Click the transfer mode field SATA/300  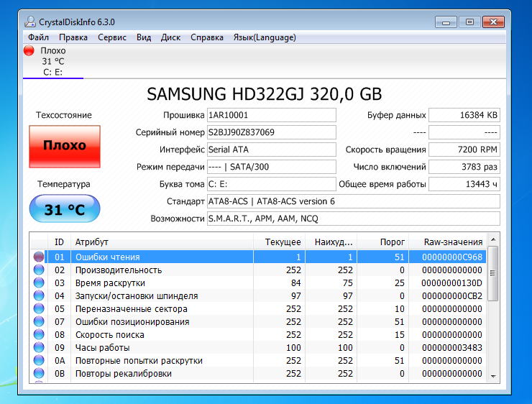coord(272,167)
